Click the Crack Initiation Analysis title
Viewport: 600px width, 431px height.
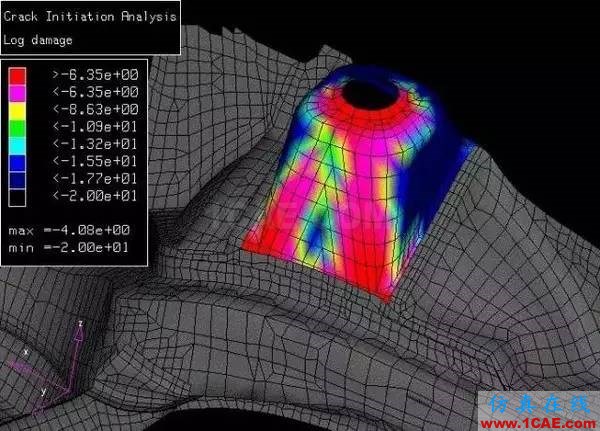[90, 17]
